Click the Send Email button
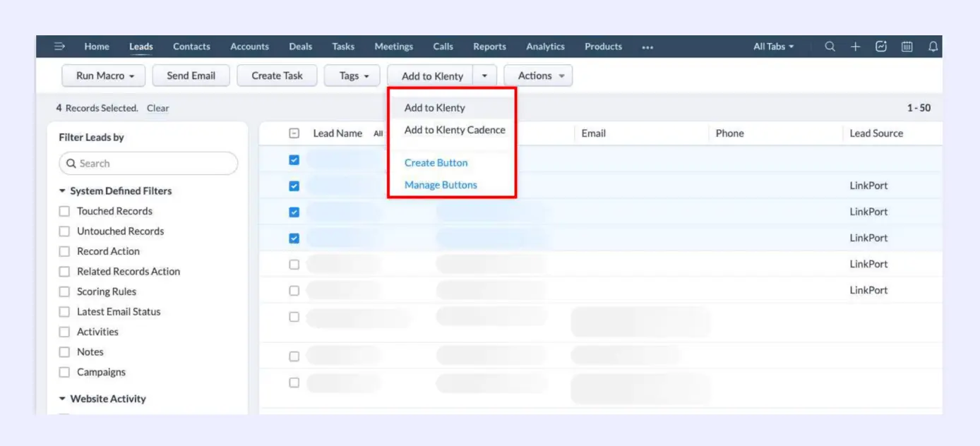The height and width of the screenshot is (446, 980). tap(191, 76)
